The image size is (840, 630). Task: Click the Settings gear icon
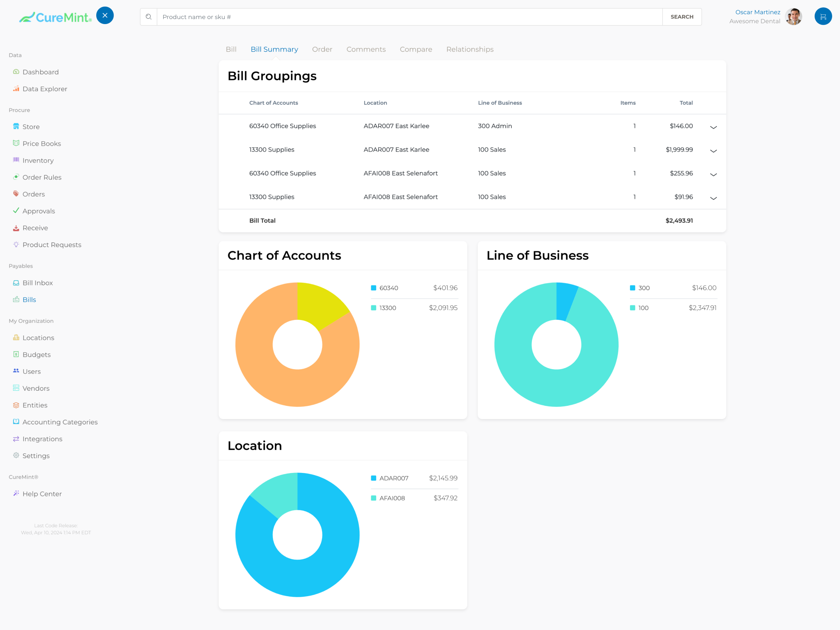[x=16, y=455]
